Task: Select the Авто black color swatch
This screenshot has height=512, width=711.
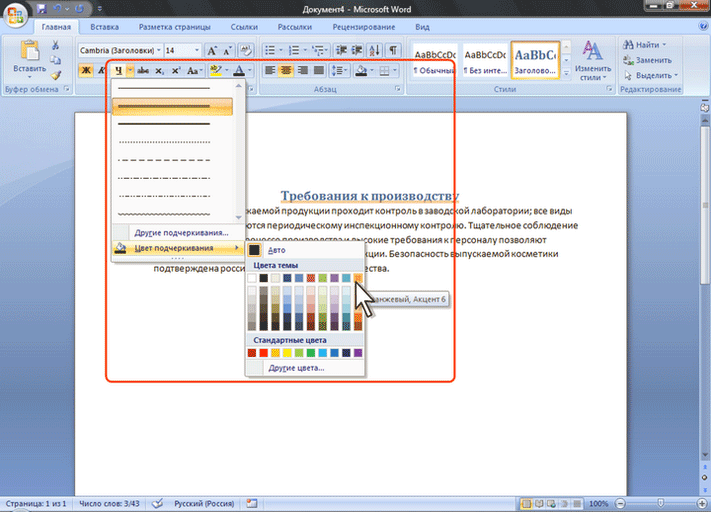Action: 255,250
